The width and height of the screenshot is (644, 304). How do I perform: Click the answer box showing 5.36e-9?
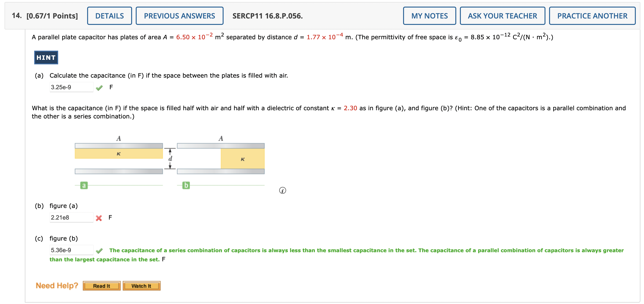click(71, 250)
